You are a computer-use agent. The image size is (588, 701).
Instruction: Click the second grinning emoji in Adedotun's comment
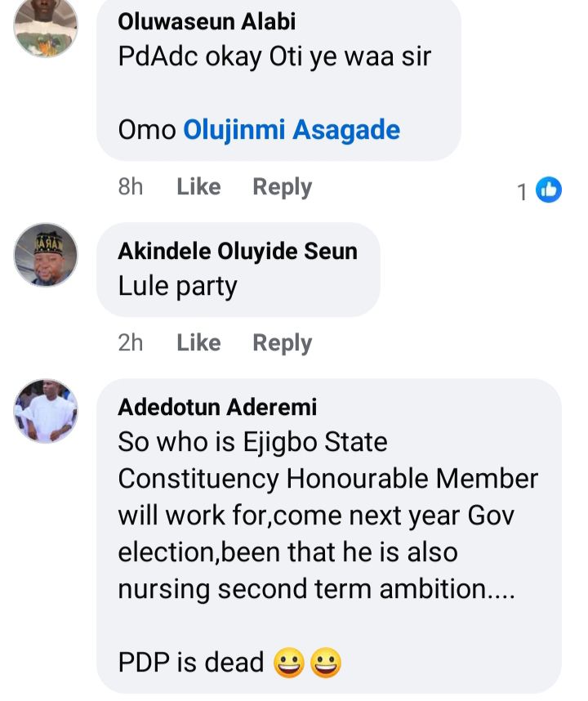click(325, 663)
